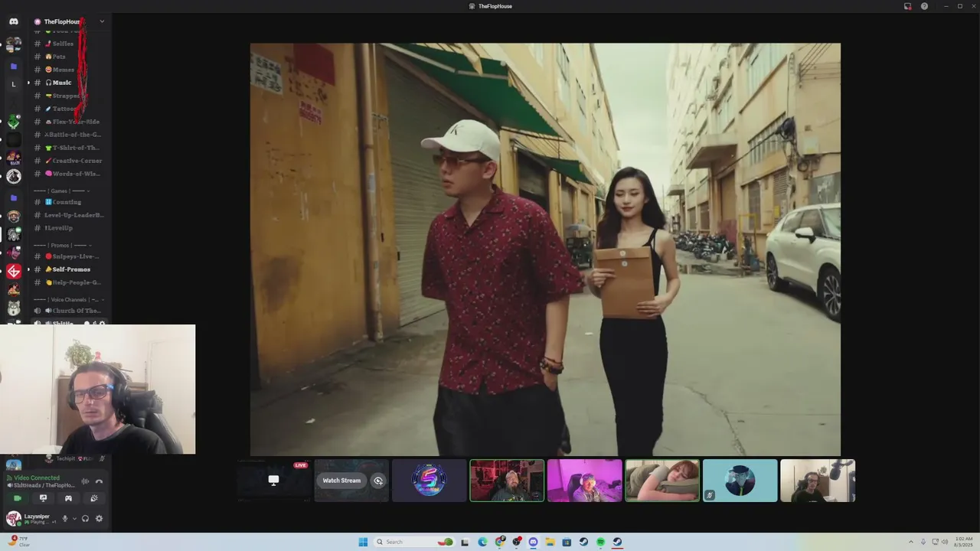This screenshot has height=551, width=980.
Task: Open User Settings gear icon
Action: (x=99, y=518)
